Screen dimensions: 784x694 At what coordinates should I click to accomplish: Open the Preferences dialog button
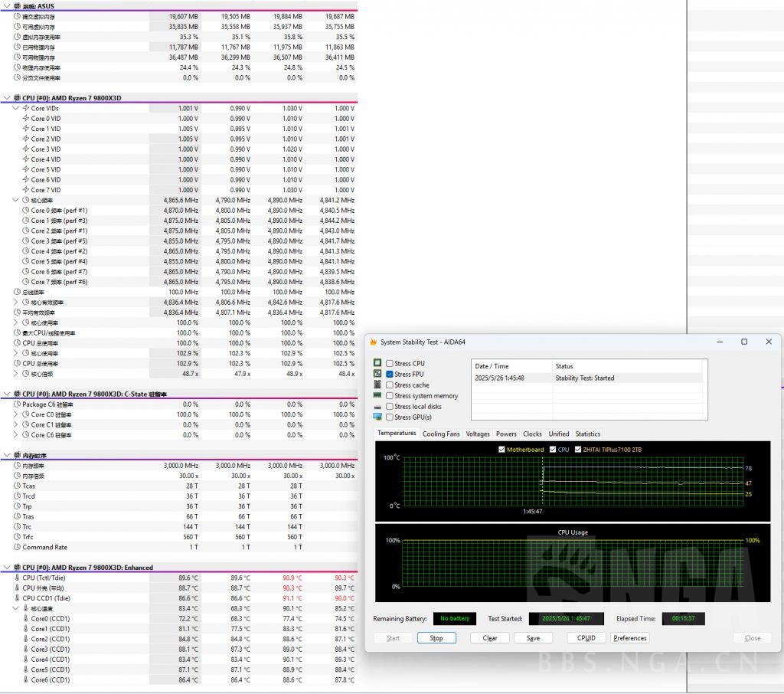[x=629, y=637]
